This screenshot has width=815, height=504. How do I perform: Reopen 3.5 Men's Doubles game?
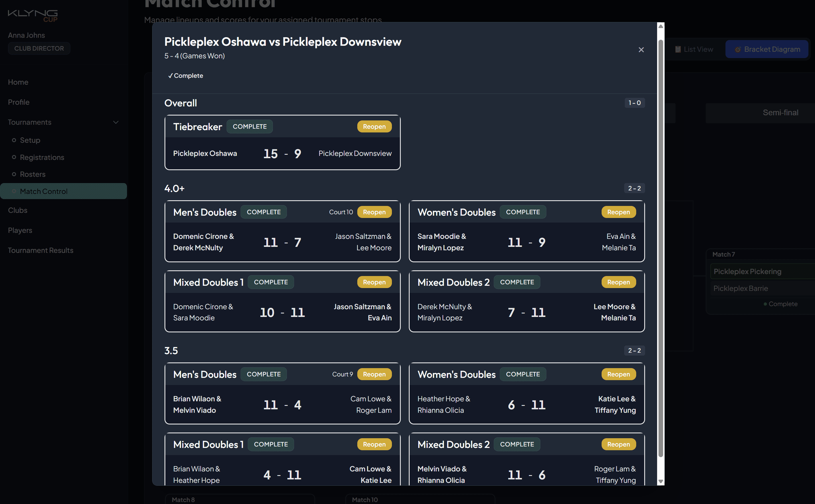[x=374, y=374]
